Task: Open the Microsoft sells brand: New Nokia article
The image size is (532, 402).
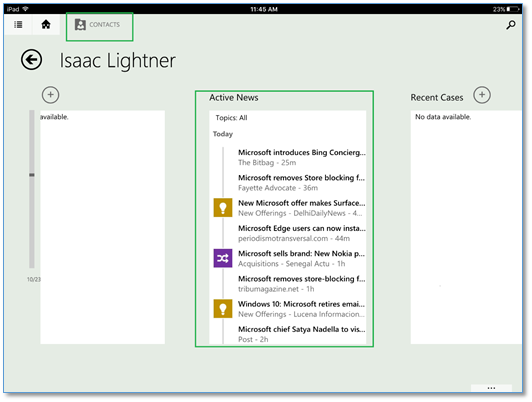Action: [x=301, y=259]
